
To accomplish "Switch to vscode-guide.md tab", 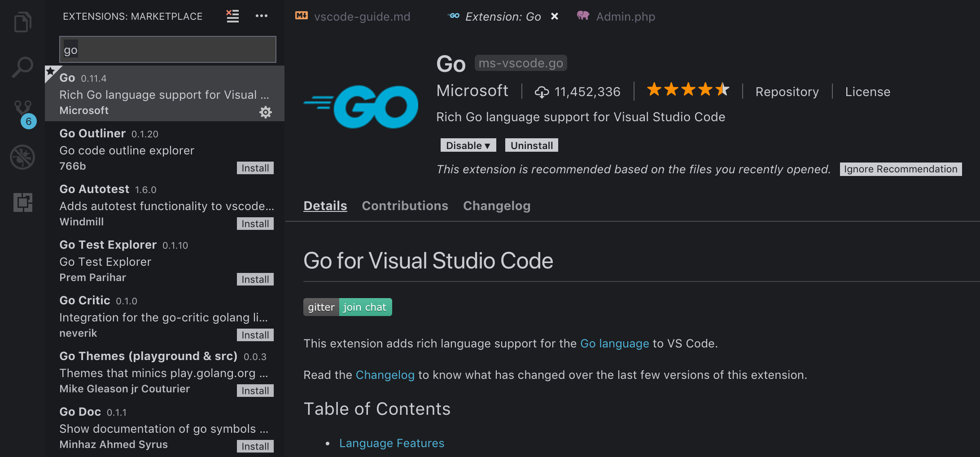I will [x=353, y=17].
